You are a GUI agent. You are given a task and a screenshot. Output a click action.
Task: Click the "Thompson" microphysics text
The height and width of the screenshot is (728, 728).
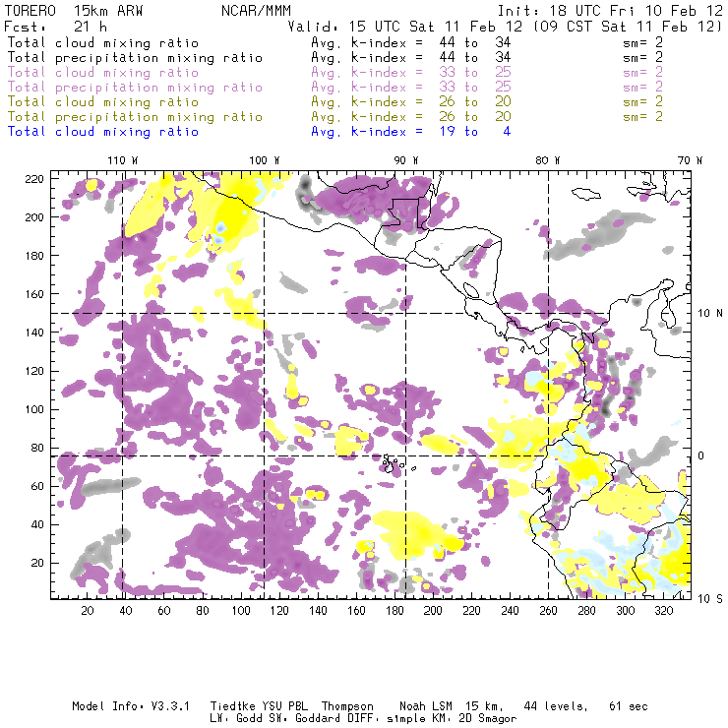point(347,706)
